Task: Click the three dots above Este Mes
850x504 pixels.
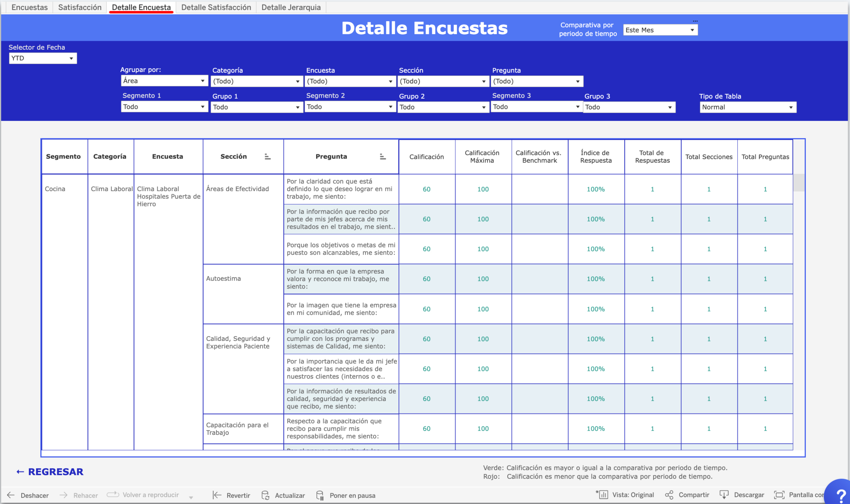Action: point(695,21)
